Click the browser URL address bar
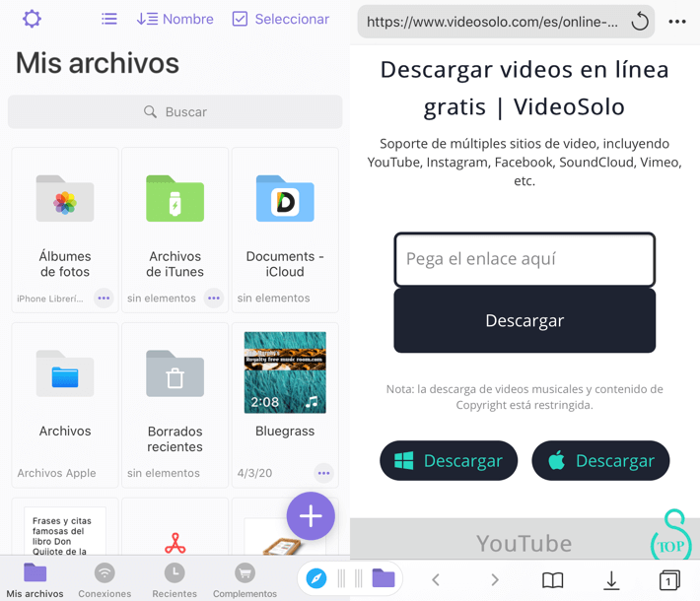The height and width of the screenshot is (601, 700). tap(493, 22)
